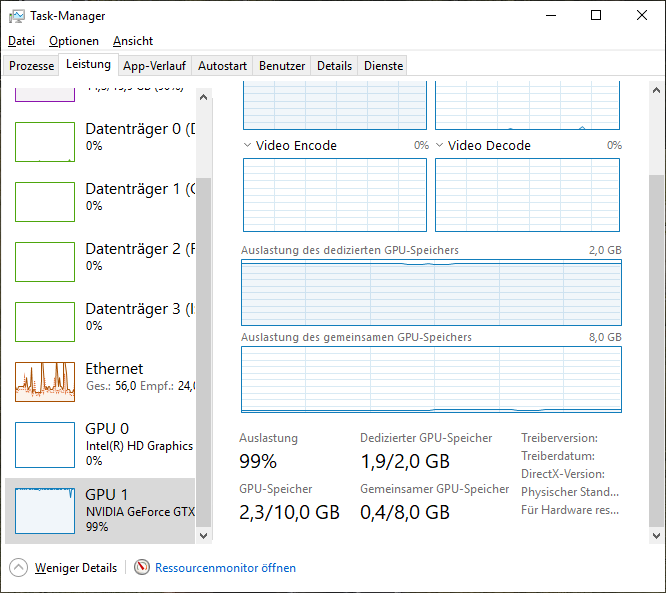Select the Leistung tab
The width and height of the screenshot is (666, 593).
[x=88, y=64]
